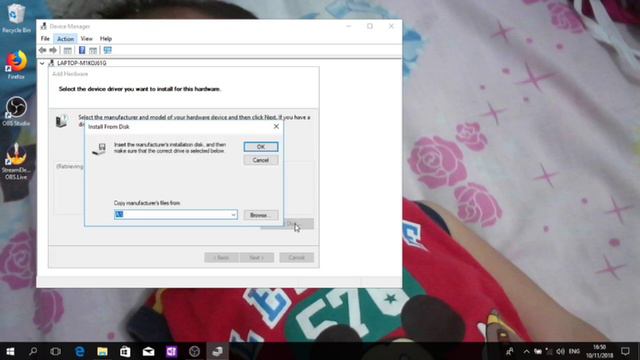Click Cancel in the Add Hardware wizard
This screenshot has width=640, height=360.
tap(297, 258)
